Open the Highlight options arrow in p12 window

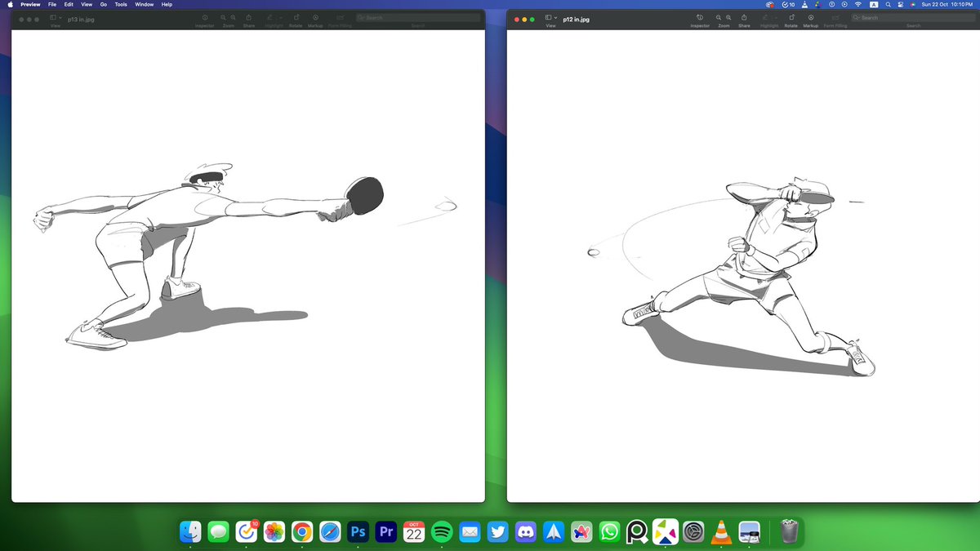click(776, 17)
